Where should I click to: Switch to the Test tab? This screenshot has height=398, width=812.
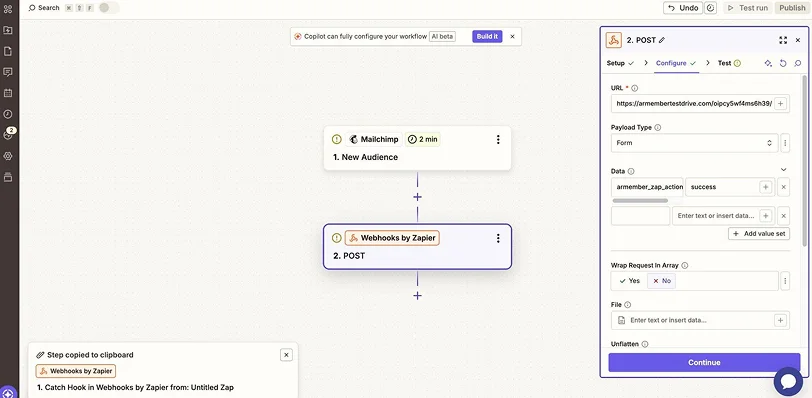click(x=730, y=63)
